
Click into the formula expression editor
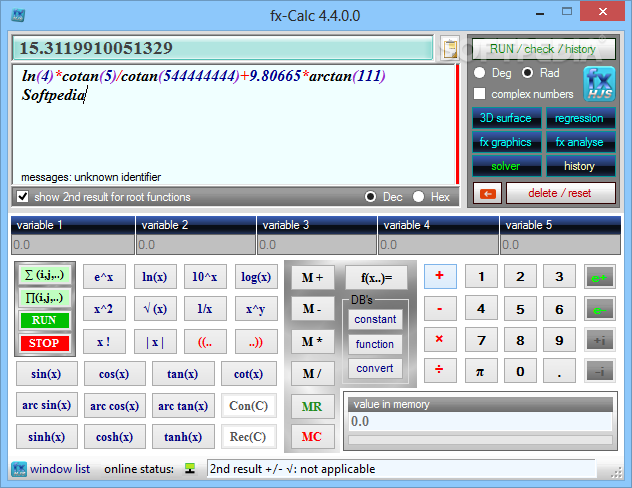point(234,125)
